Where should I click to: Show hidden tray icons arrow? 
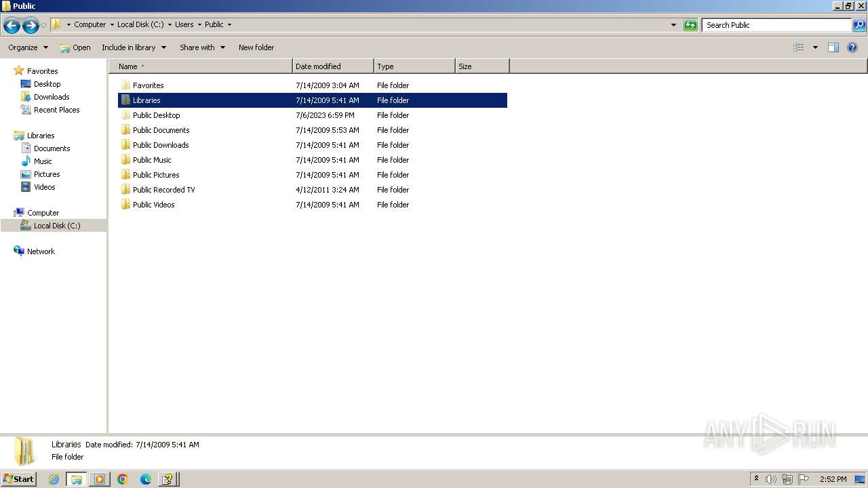pyautogui.click(x=756, y=479)
